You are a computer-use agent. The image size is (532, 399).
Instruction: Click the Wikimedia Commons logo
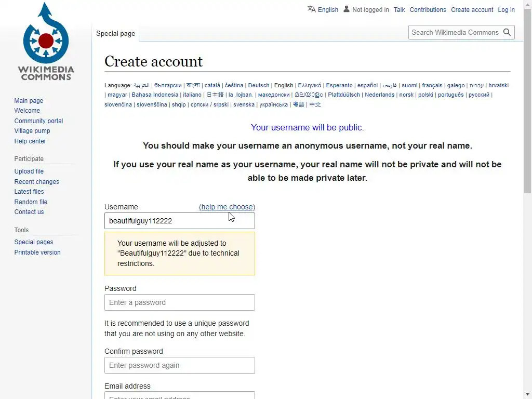pos(46,42)
